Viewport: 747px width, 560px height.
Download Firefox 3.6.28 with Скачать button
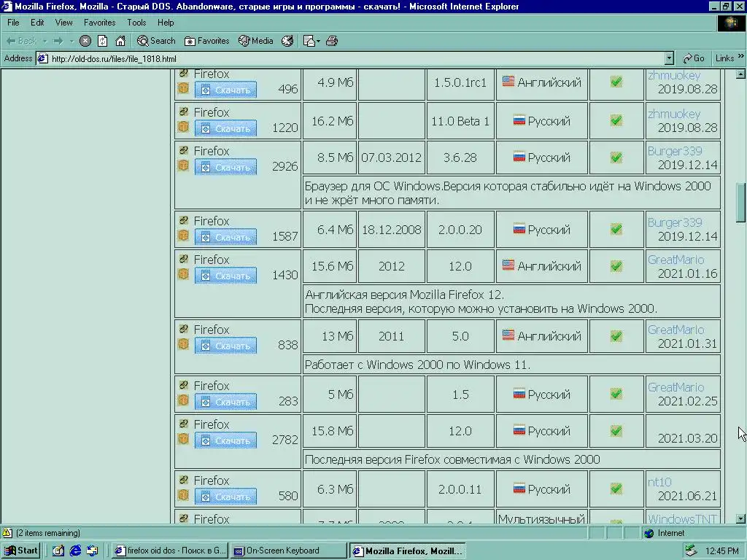point(226,167)
